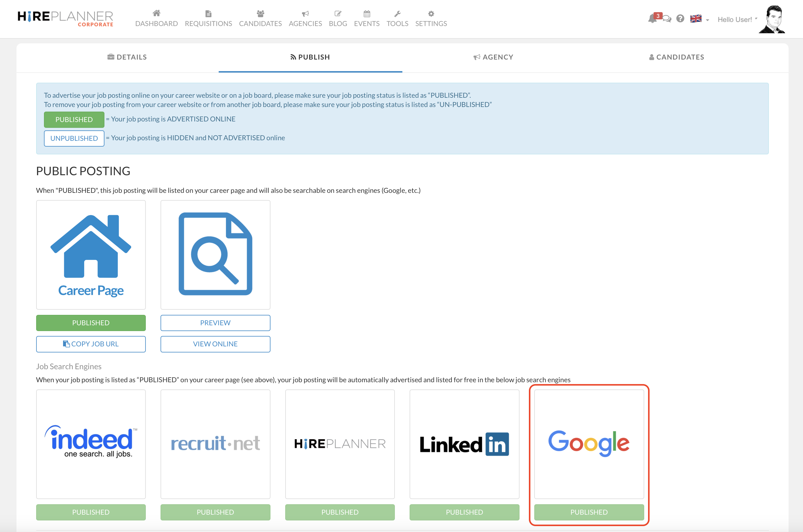Open the Blog section
The width and height of the screenshot is (803, 532).
[x=338, y=19]
